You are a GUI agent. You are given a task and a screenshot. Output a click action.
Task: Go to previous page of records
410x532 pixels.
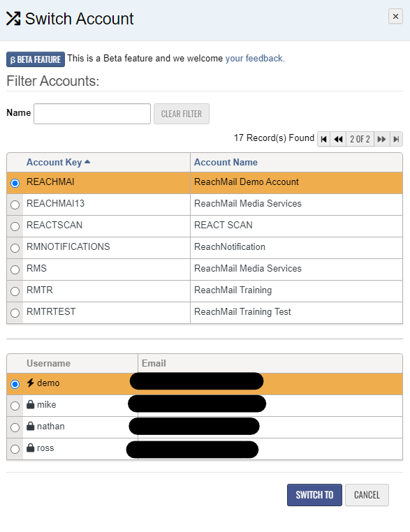tap(338, 139)
